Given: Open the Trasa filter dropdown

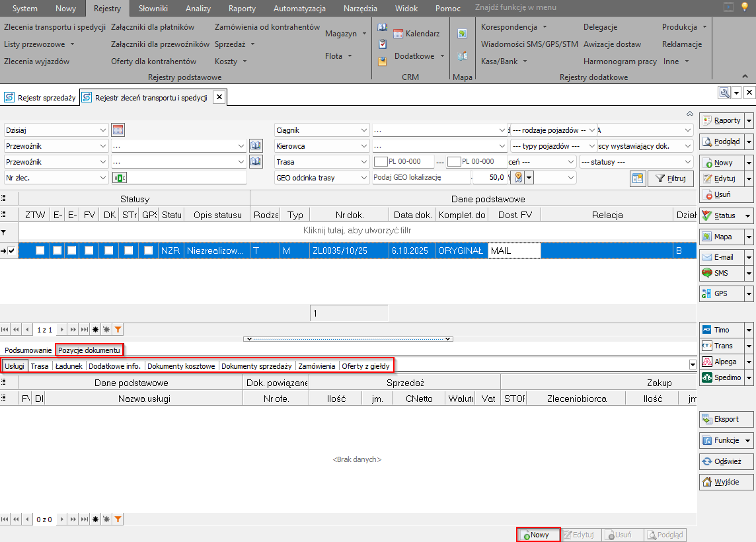Looking at the screenshot, I should pyautogui.click(x=364, y=162).
